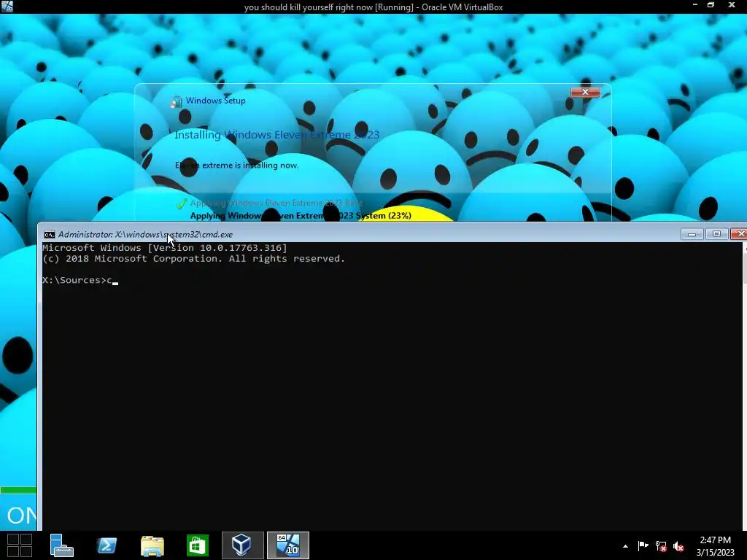
Task: Open the cmd.exe window system menu icon
Action: point(49,234)
